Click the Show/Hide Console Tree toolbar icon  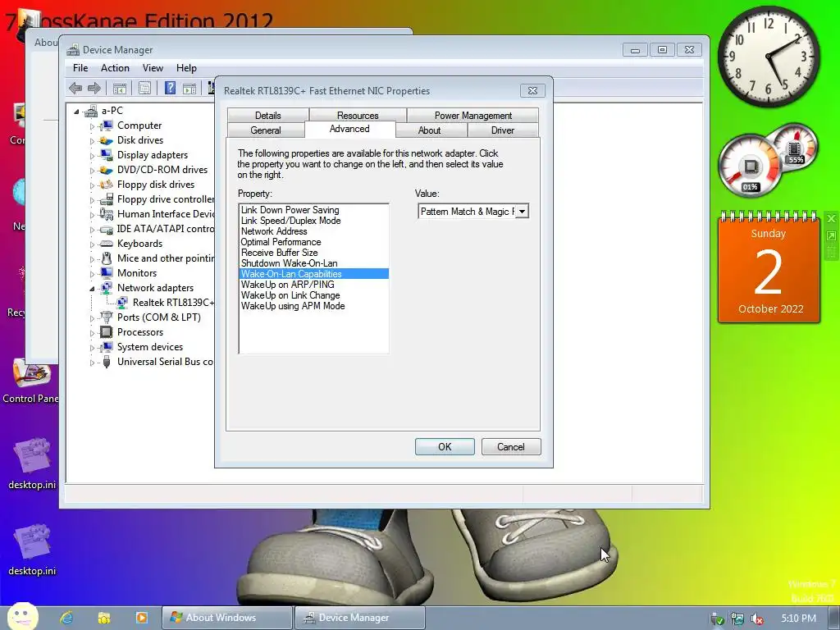point(120,89)
